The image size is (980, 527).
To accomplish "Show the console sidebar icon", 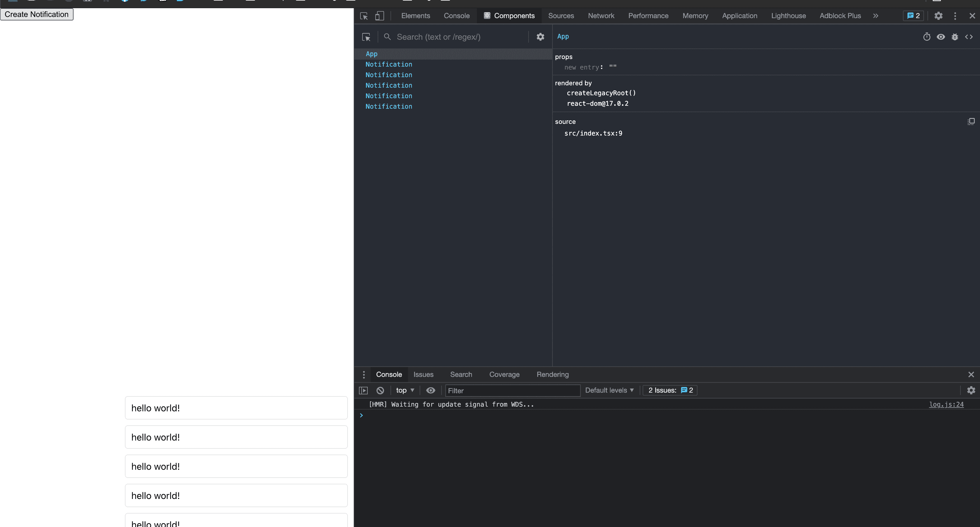I will tap(363, 390).
